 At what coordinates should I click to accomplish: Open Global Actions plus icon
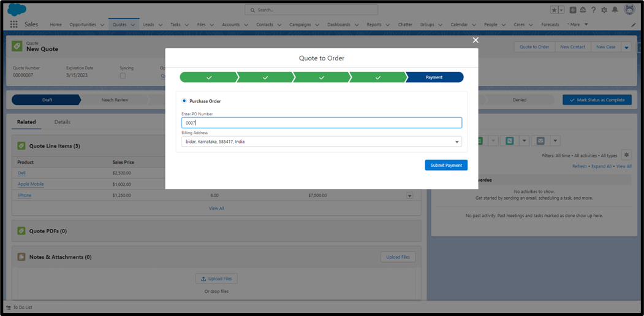(x=573, y=10)
